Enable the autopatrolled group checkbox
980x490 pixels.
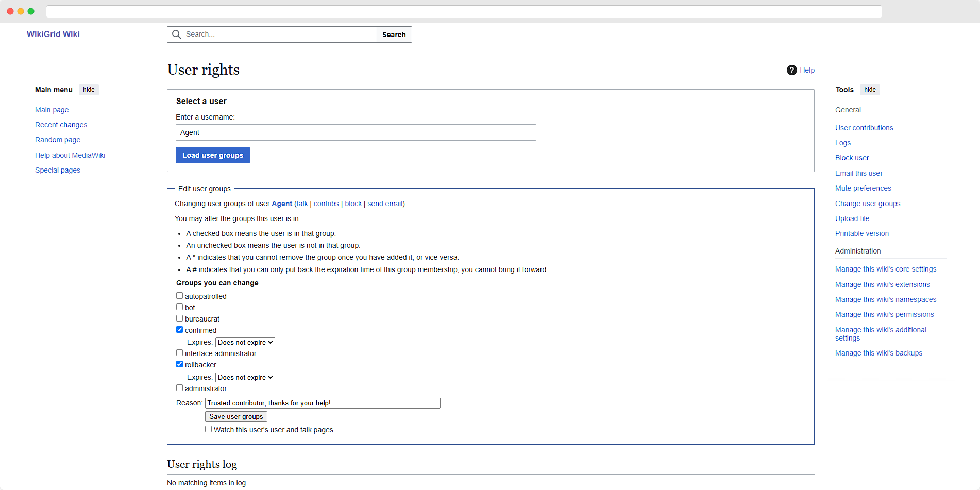click(x=180, y=296)
